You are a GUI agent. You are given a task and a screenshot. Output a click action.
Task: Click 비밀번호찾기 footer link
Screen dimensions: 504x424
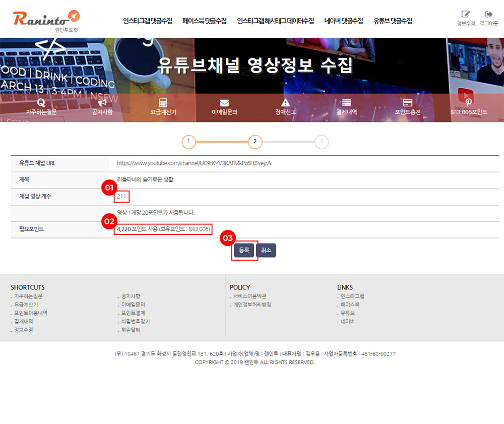pos(135,321)
